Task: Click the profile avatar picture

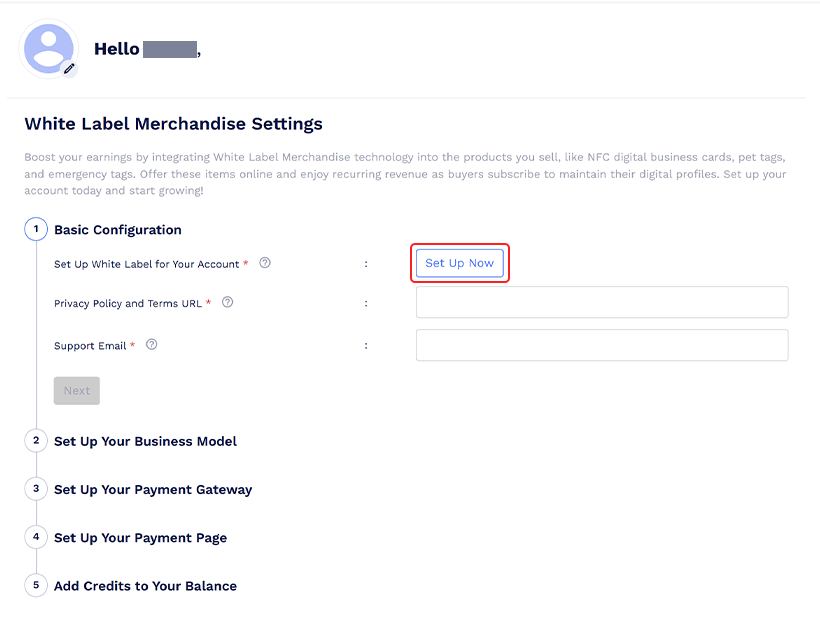Action: 48,48
